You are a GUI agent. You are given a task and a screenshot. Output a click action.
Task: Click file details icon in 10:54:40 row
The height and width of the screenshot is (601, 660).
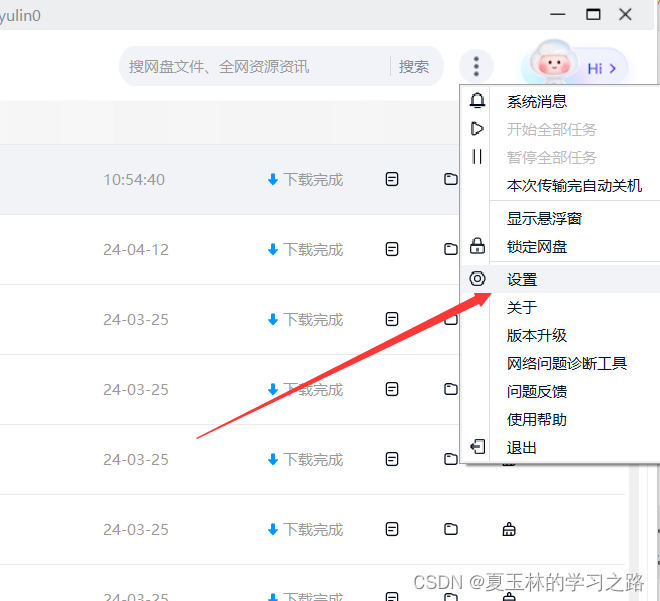(x=392, y=179)
